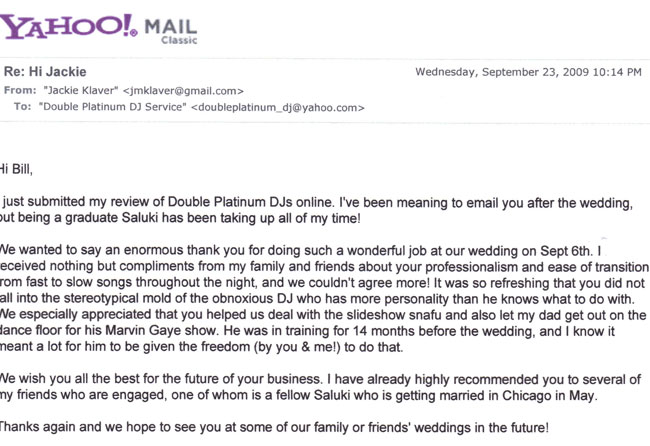Click the subject line Re: Hi Jackie
The height and width of the screenshot is (446, 650).
coord(47,74)
